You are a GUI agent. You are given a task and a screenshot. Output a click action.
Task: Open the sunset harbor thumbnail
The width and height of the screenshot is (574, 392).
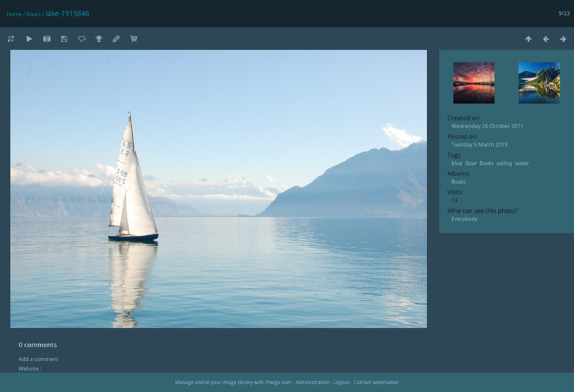point(474,83)
